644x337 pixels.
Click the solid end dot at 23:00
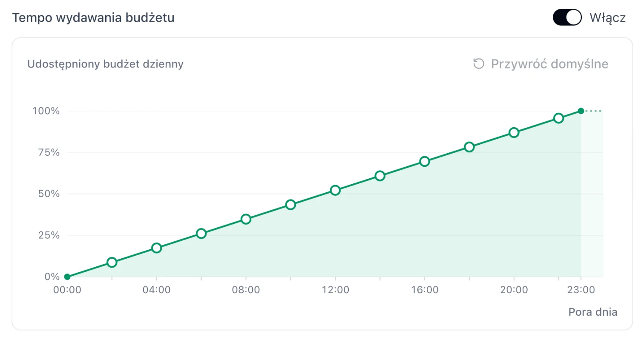(x=581, y=111)
